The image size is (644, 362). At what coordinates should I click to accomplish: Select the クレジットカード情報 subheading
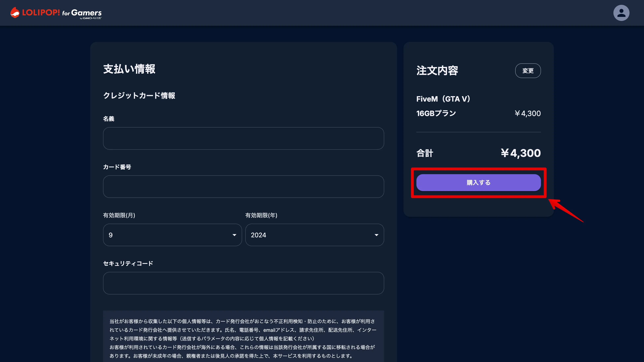tap(139, 96)
